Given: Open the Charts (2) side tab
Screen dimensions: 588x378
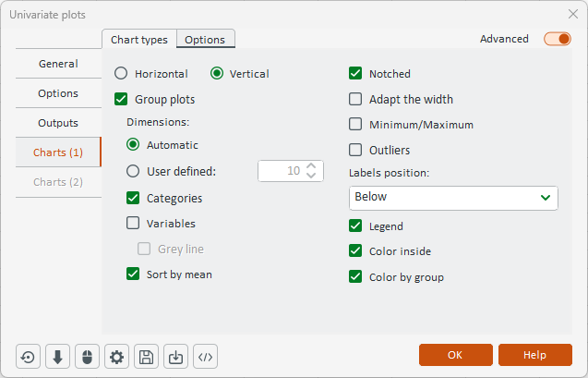Looking at the screenshot, I should [58, 182].
